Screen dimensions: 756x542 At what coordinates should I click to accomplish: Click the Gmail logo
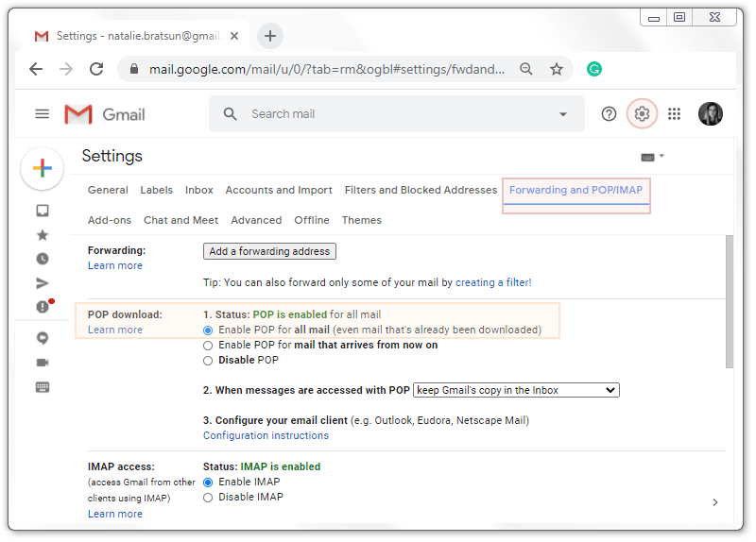tap(105, 114)
